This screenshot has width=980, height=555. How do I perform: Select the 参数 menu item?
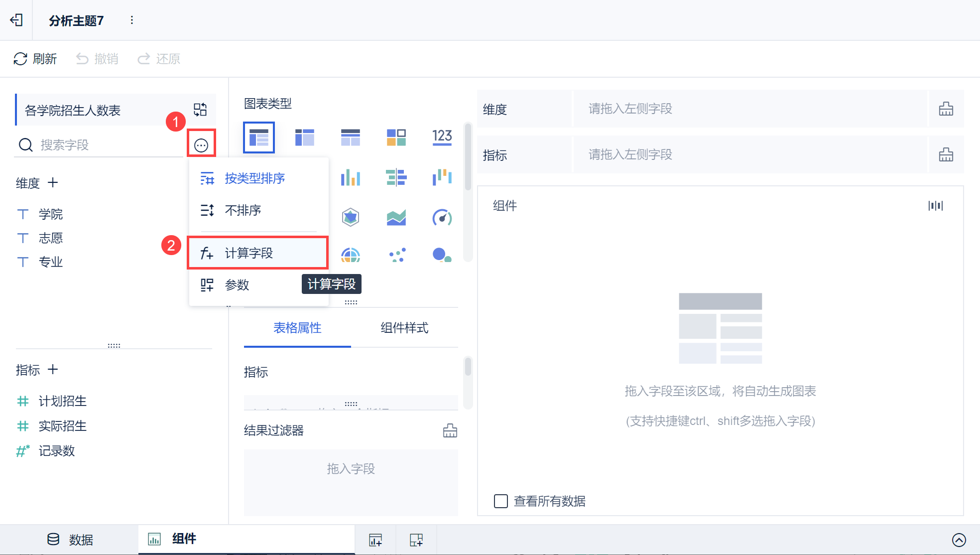point(237,285)
